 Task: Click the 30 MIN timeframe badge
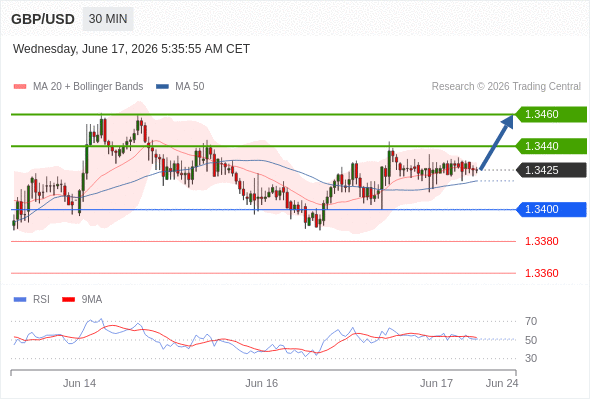108,19
